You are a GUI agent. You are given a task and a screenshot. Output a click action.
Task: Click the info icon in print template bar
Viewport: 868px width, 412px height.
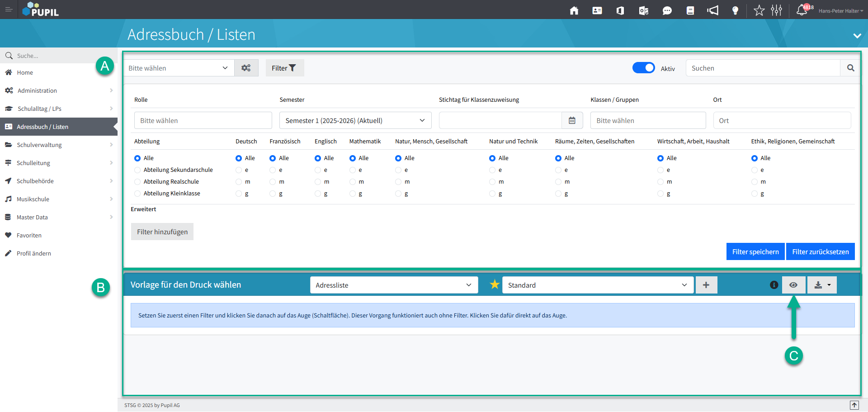tap(774, 285)
